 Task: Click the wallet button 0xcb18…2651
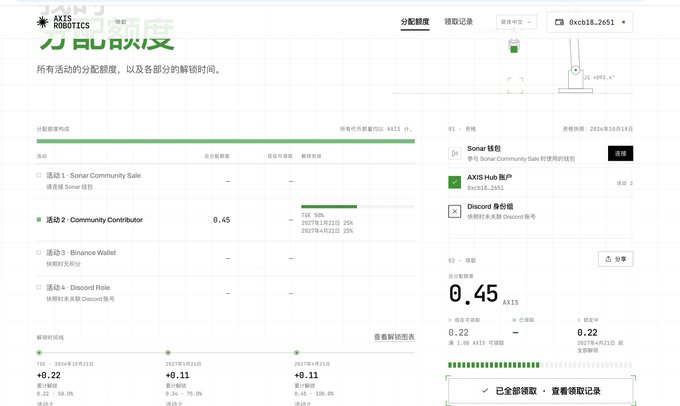pos(589,22)
